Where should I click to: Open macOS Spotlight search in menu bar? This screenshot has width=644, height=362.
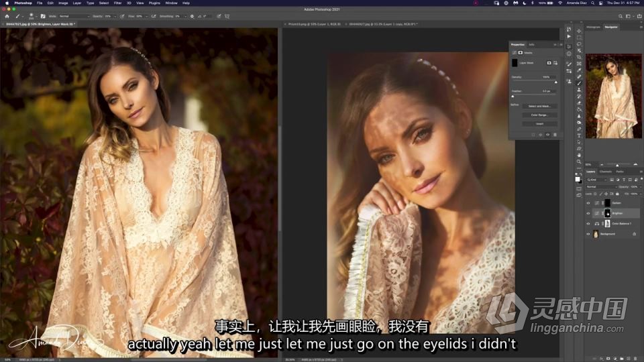point(592,3)
